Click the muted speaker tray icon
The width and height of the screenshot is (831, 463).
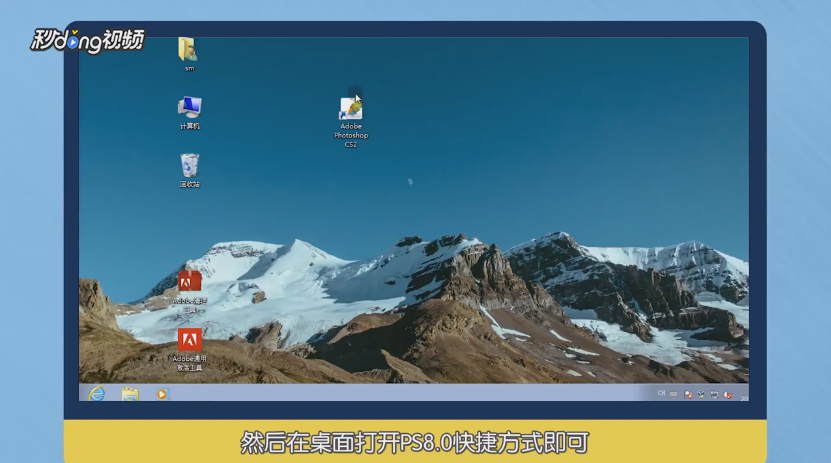point(728,395)
